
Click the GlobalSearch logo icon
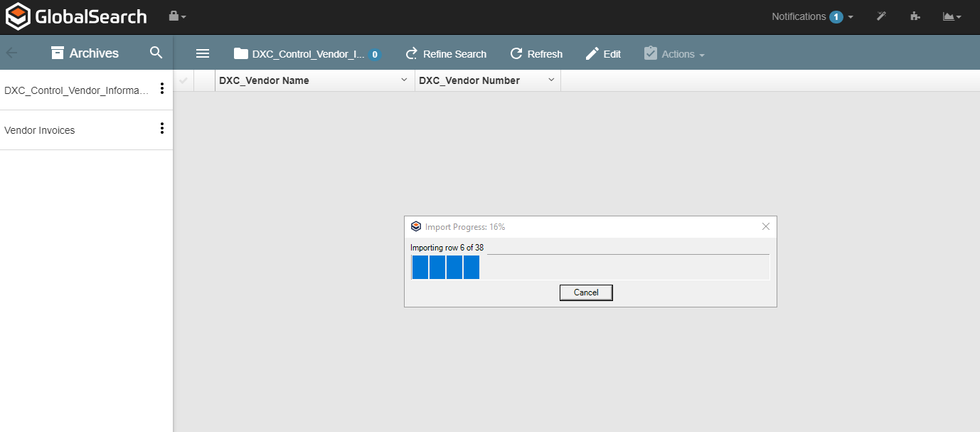coord(18,16)
